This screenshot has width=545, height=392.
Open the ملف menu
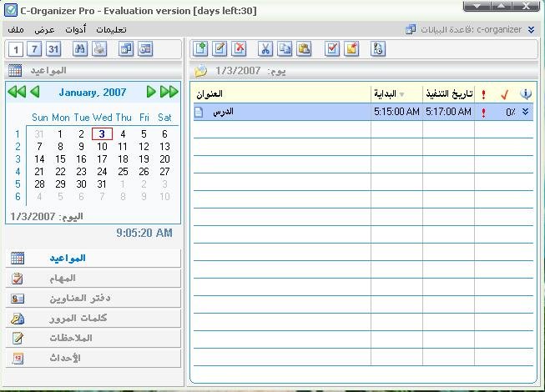coord(16,30)
